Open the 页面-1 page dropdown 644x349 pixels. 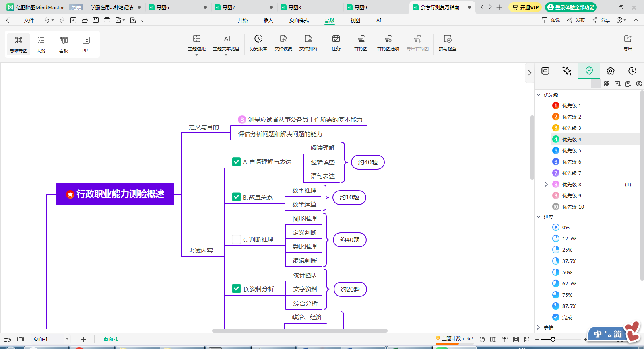[x=67, y=339]
